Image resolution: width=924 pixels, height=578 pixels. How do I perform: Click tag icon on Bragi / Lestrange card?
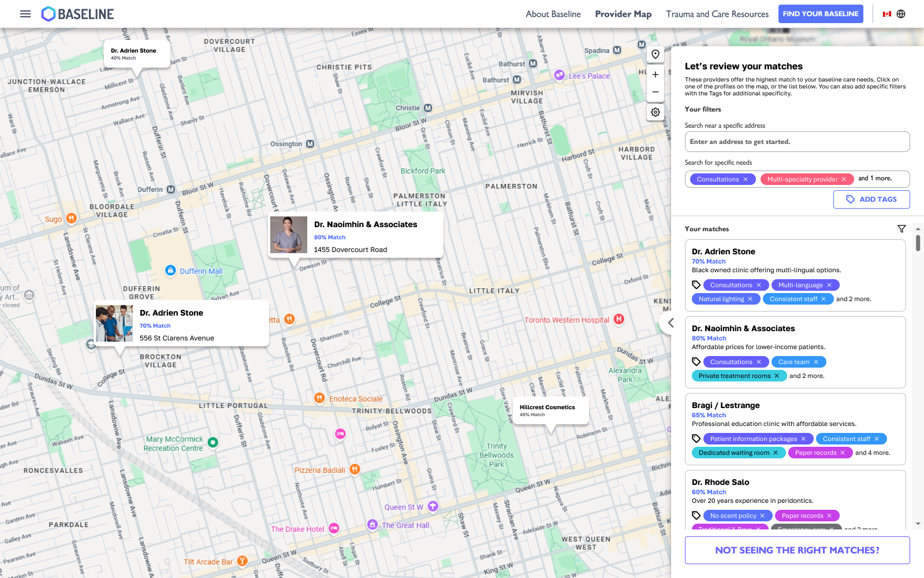tap(696, 439)
